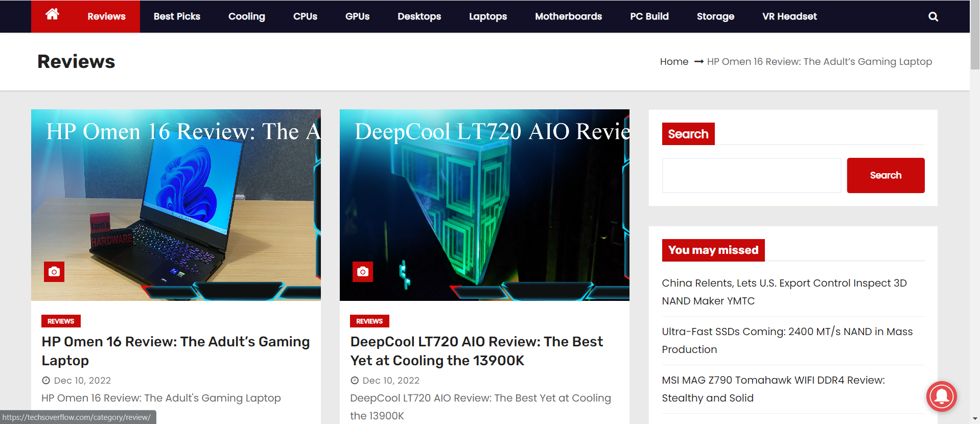Screen dimensions: 980x424
Task: Click the Home breadcrumb link
Action: pyautogui.click(x=674, y=62)
